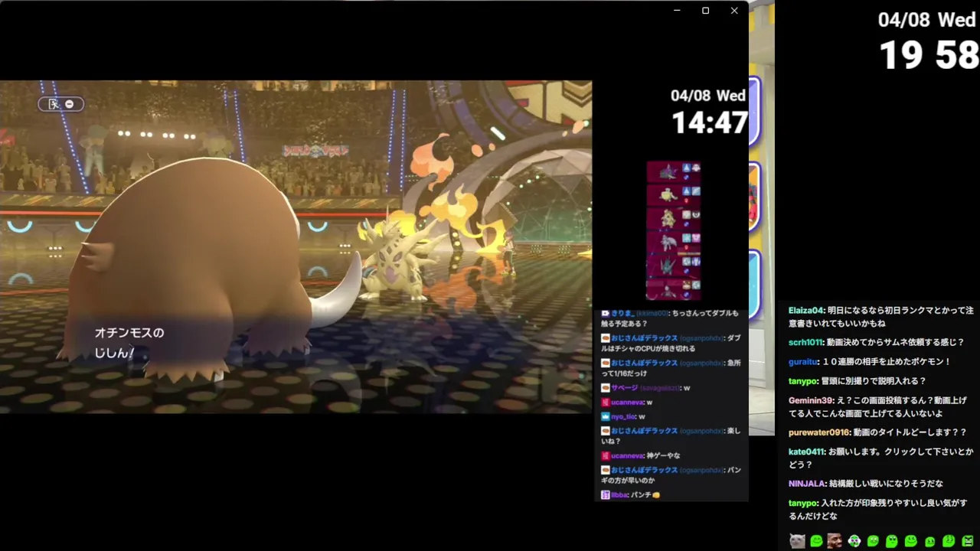Click the '04/08 Wed' date above 19 58
The image size is (980, 551).
pyautogui.click(x=926, y=20)
